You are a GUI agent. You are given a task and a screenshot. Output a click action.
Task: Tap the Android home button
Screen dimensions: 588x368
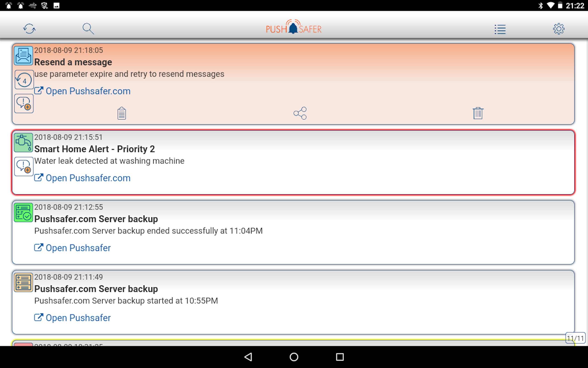point(294,357)
